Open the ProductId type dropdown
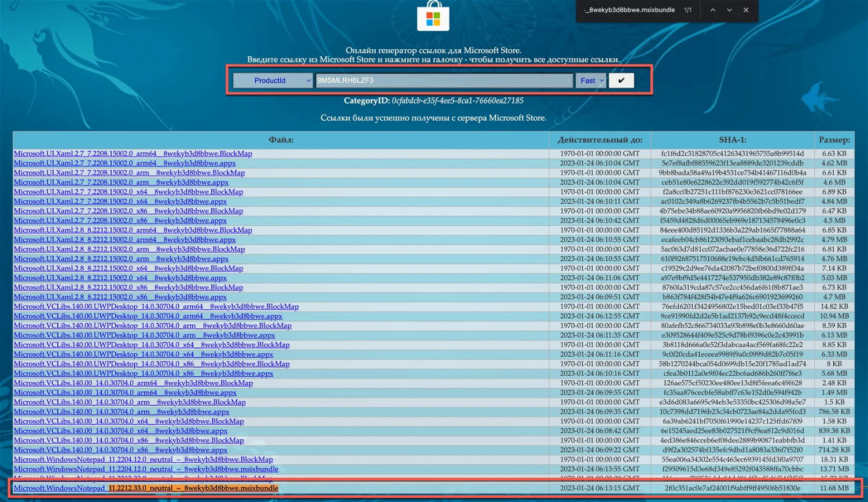The image size is (868, 502). 273,80
